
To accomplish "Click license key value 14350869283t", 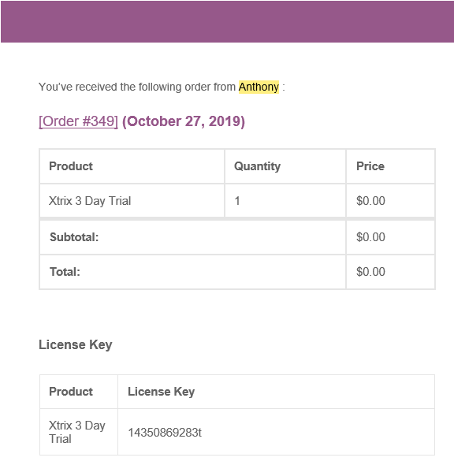I will [165, 433].
